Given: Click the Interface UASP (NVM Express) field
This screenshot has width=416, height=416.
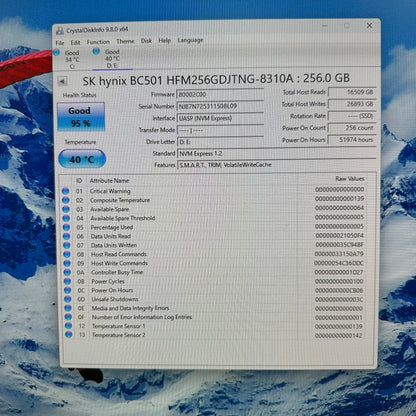Looking at the screenshot, I should point(220,118).
